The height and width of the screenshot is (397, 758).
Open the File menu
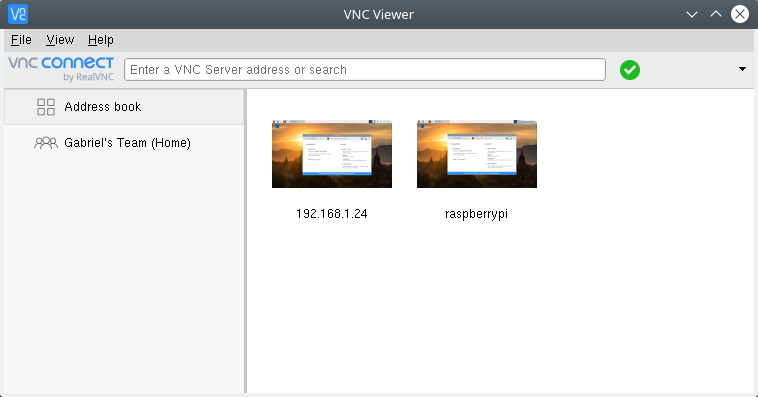pos(21,40)
